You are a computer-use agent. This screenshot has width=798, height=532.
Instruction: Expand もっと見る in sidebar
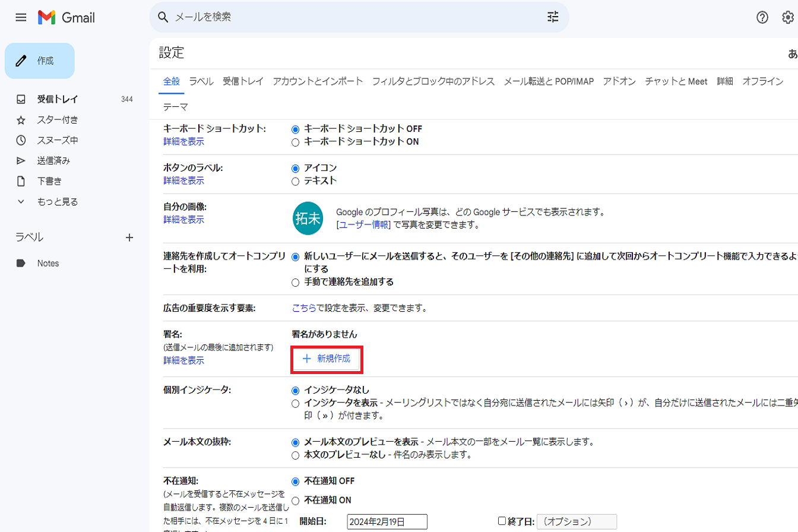click(x=57, y=201)
